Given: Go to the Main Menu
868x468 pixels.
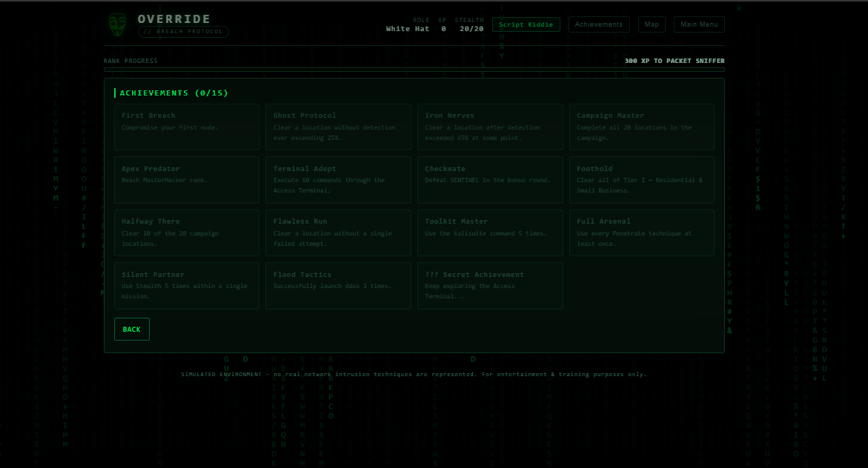Looking at the screenshot, I should click(x=699, y=24).
